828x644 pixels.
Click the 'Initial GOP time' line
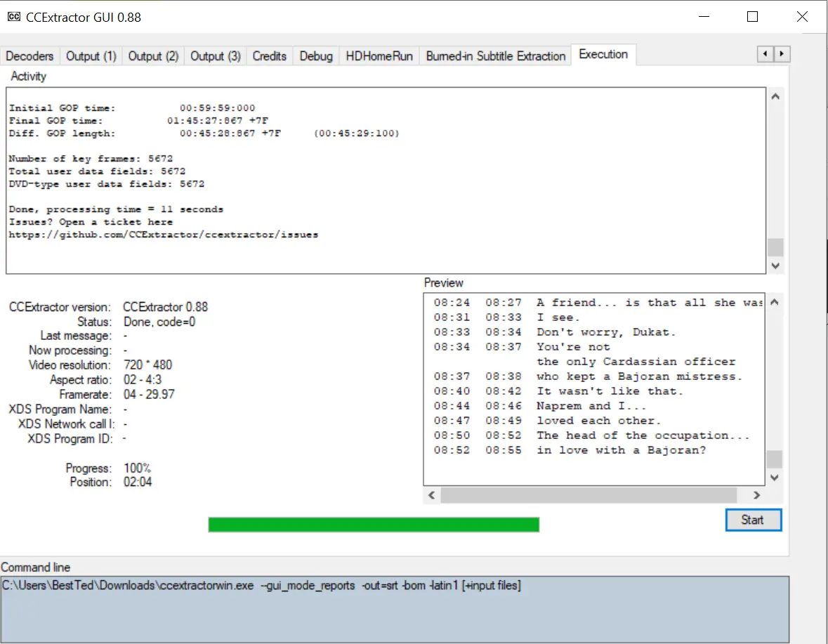point(132,108)
